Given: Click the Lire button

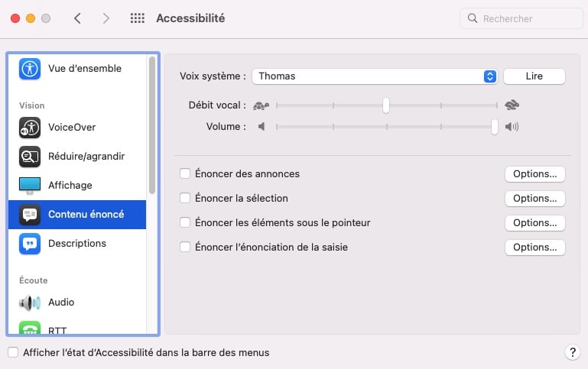Looking at the screenshot, I should (534, 76).
